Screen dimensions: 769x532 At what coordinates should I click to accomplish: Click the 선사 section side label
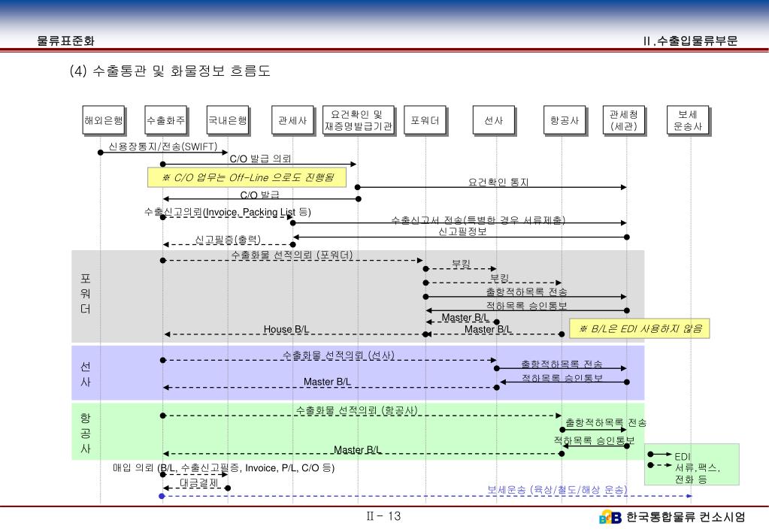86,373
